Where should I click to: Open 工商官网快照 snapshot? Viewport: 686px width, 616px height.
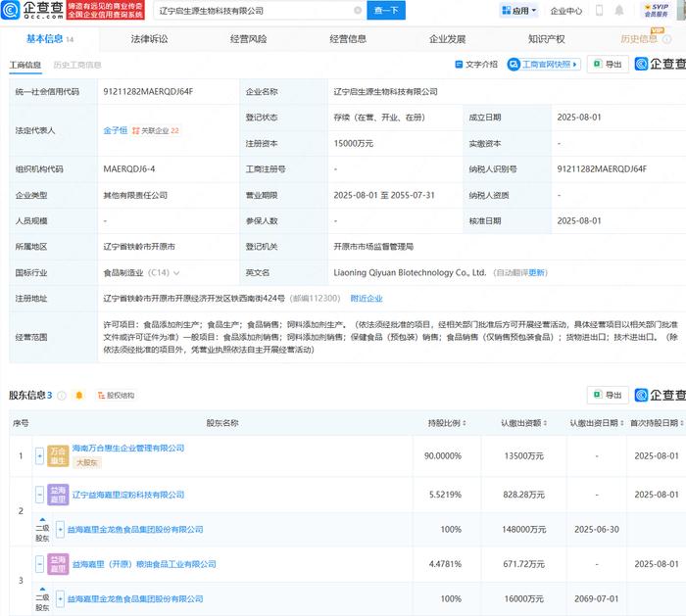pyautogui.click(x=544, y=65)
